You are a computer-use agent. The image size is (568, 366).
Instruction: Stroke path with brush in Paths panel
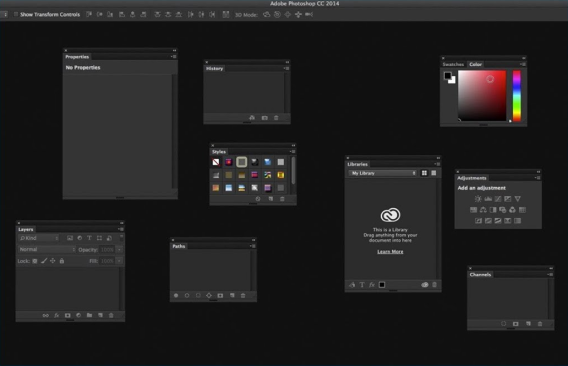pos(187,295)
